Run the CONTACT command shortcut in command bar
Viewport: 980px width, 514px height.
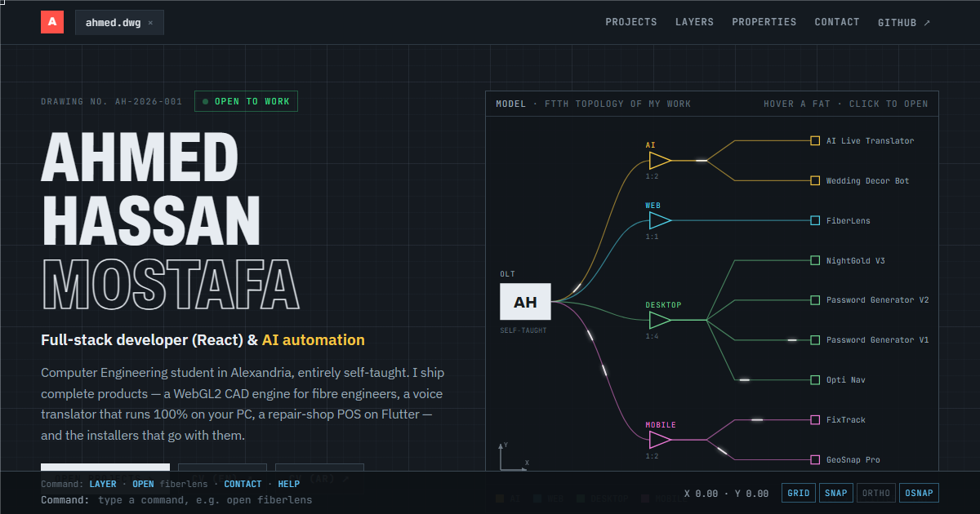(x=243, y=484)
